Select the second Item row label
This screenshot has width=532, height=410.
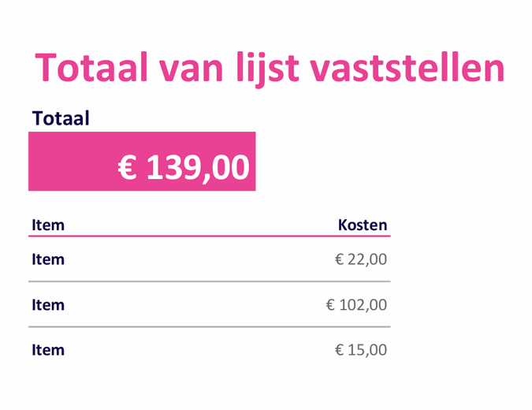[48, 304]
